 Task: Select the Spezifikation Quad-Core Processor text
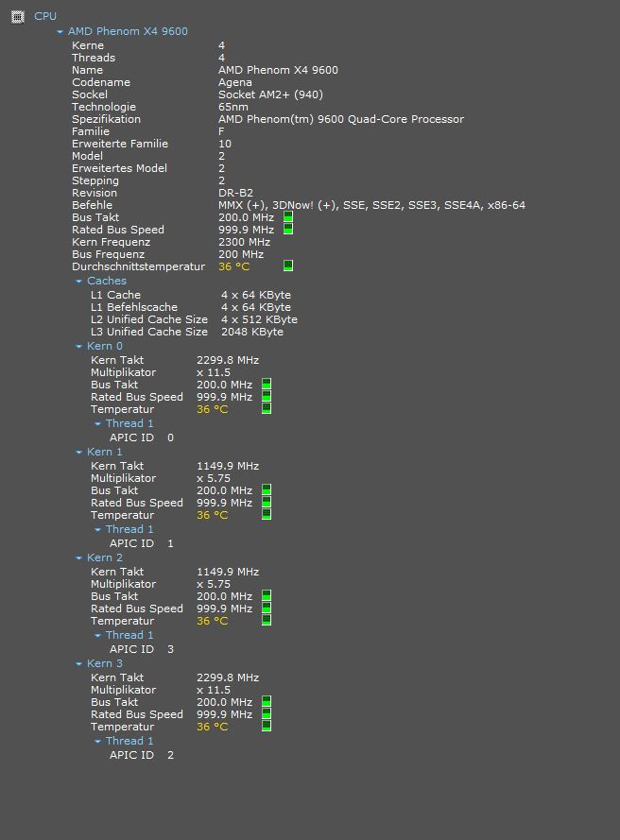[x=341, y=119]
